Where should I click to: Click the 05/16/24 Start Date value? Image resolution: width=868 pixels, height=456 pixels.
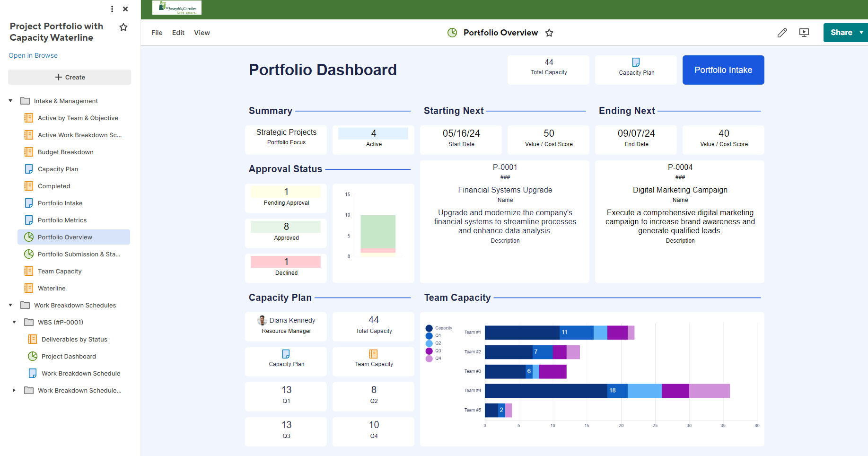461,133
